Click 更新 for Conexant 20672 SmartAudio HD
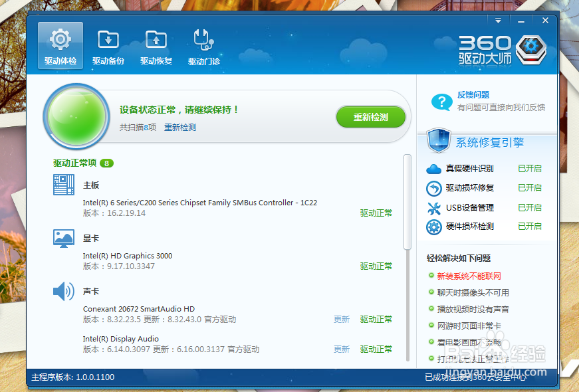 pos(342,320)
